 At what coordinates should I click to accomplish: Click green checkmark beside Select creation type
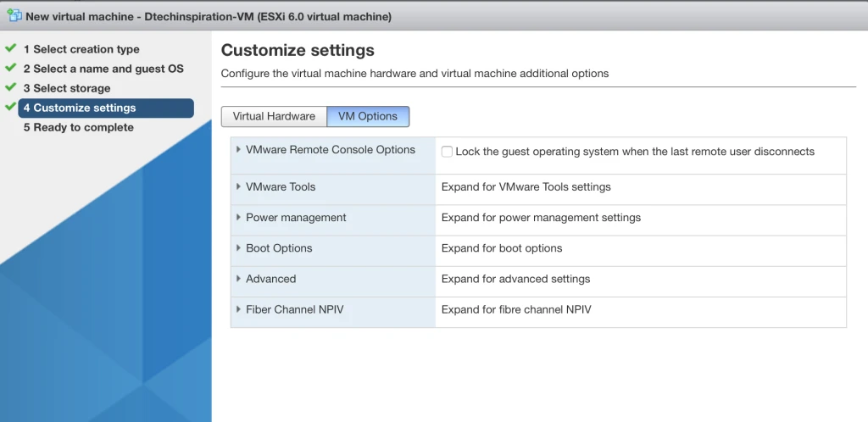click(10, 48)
